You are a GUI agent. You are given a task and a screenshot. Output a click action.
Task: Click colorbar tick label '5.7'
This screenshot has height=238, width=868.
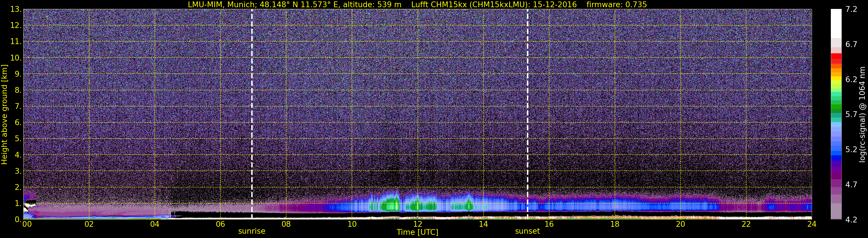851,115
